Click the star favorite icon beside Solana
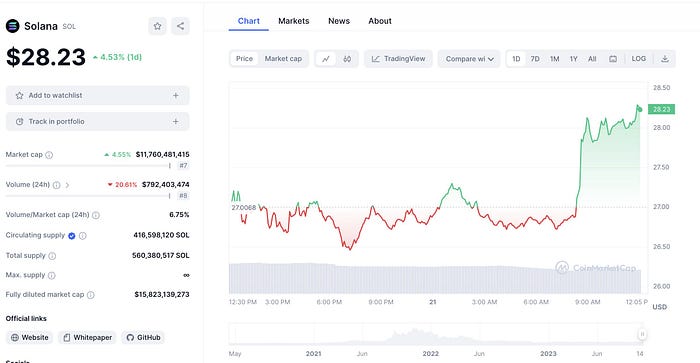 [x=157, y=26]
